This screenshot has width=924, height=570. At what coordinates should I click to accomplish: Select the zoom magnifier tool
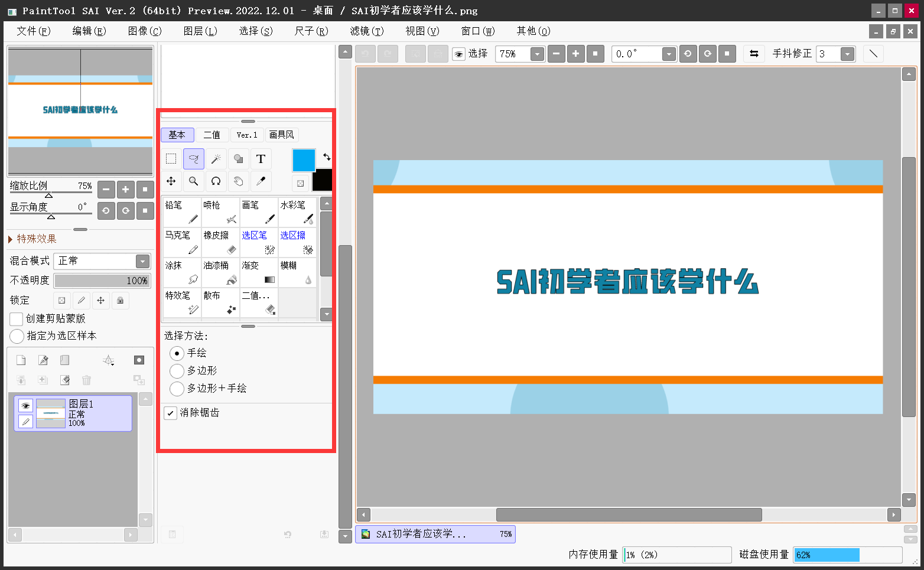pos(193,181)
